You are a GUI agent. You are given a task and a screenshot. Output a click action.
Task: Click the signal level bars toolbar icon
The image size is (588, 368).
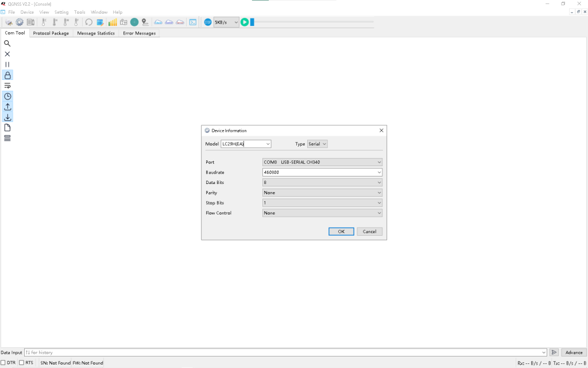(x=113, y=22)
